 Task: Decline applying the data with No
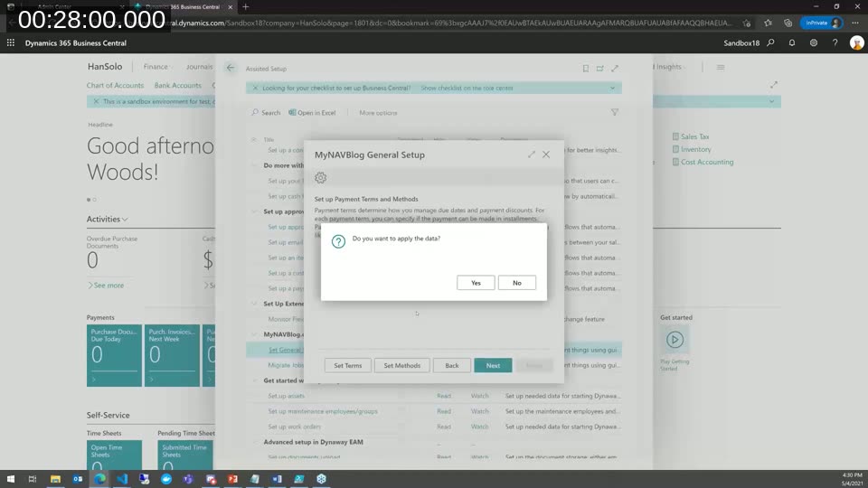(x=516, y=283)
